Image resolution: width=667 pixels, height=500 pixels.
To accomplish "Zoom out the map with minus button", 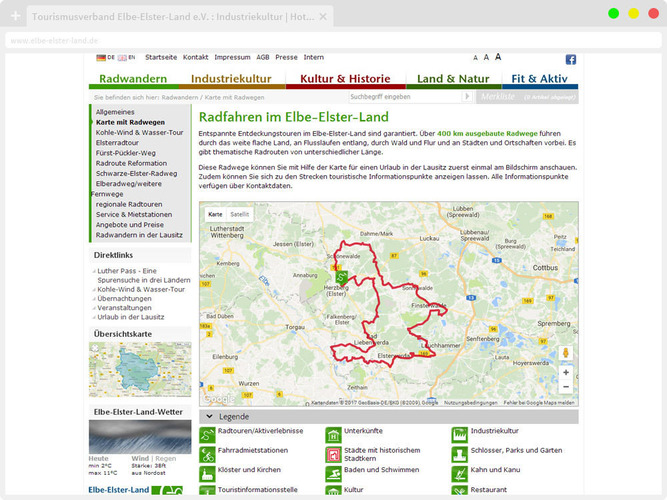I will pos(566,387).
